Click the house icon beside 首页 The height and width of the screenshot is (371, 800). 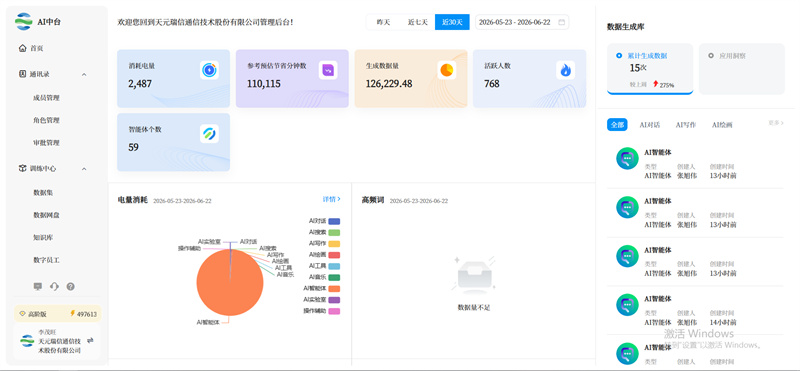tap(22, 48)
